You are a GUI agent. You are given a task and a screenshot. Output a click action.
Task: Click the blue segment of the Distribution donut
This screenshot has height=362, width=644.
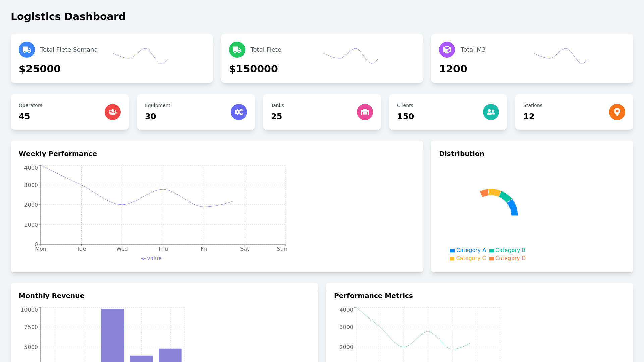pos(513,208)
